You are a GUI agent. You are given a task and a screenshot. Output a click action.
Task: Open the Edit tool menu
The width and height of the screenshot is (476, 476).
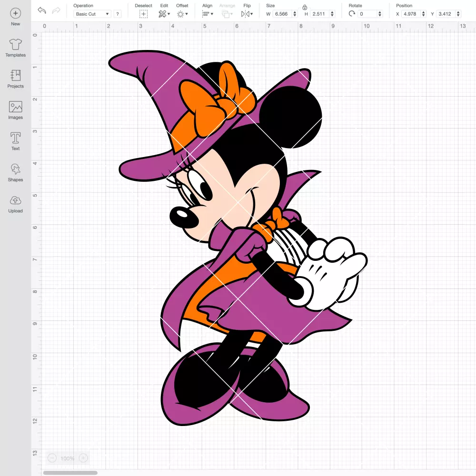click(164, 14)
